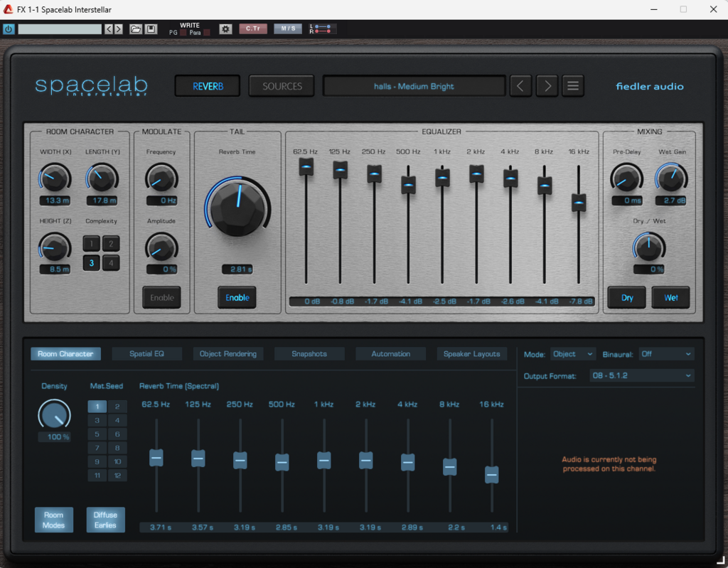Click the host preset name field
Viewport: 728px width, 568px height.
click(60, 29)
